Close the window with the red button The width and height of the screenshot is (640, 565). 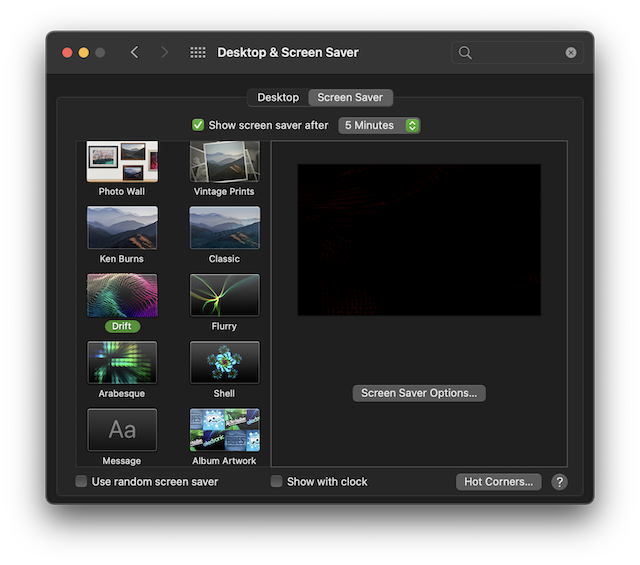67,53
